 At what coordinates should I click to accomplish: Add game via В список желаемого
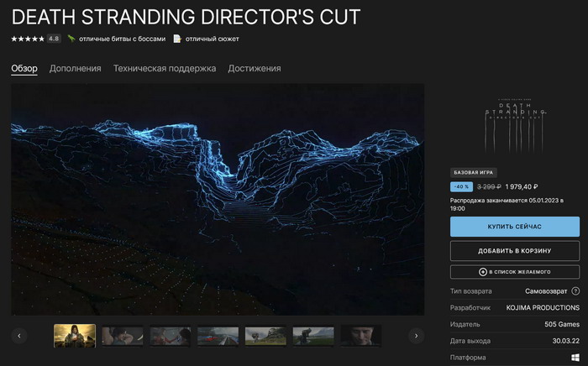click(x=514, y=272)
